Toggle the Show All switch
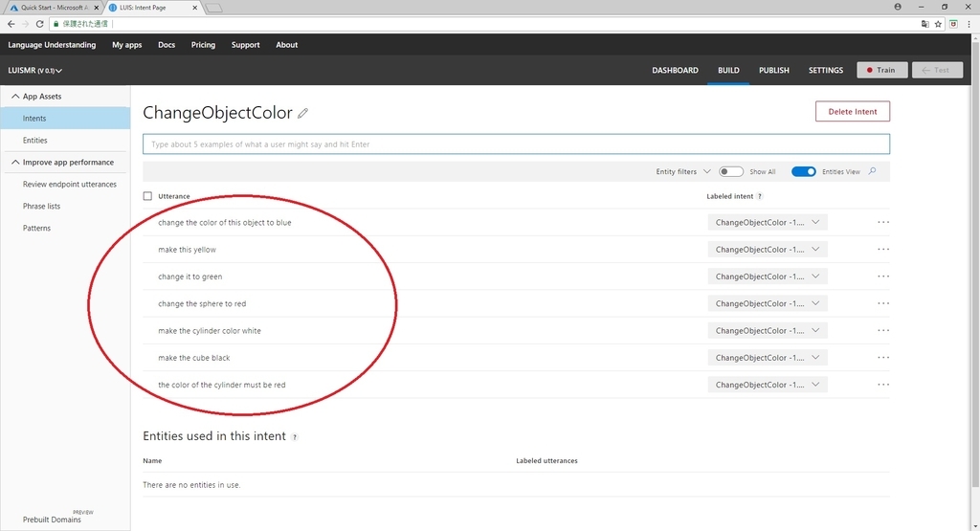This screenshot has width=980, height=531. (x=730, y=171)
